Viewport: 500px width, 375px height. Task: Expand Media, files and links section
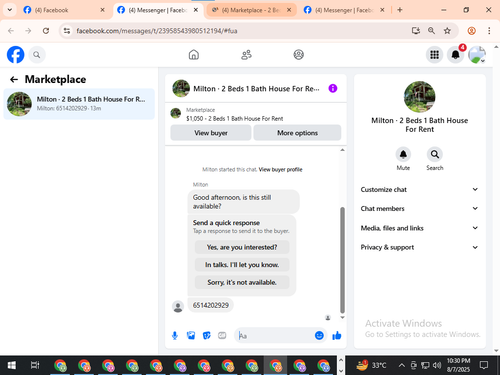[x=419, y=228]
